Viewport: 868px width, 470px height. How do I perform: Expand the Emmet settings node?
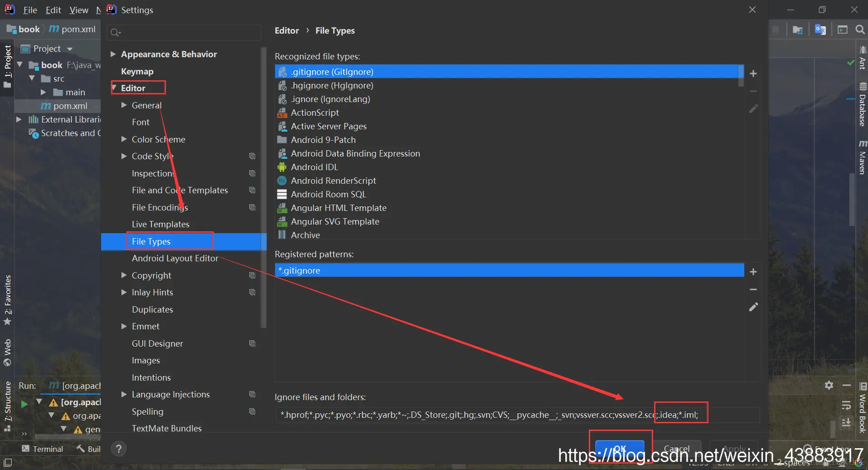pos(124,326)
